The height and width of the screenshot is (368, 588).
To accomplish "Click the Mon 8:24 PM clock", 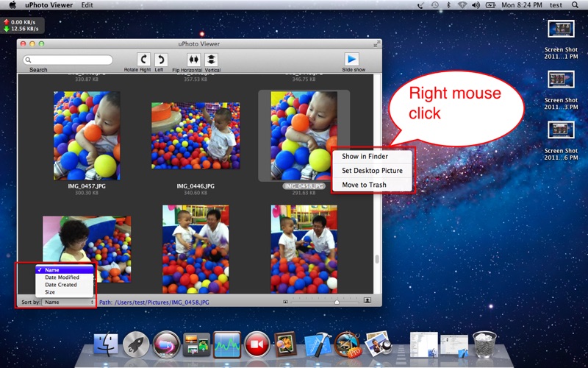I will [522, 5].
